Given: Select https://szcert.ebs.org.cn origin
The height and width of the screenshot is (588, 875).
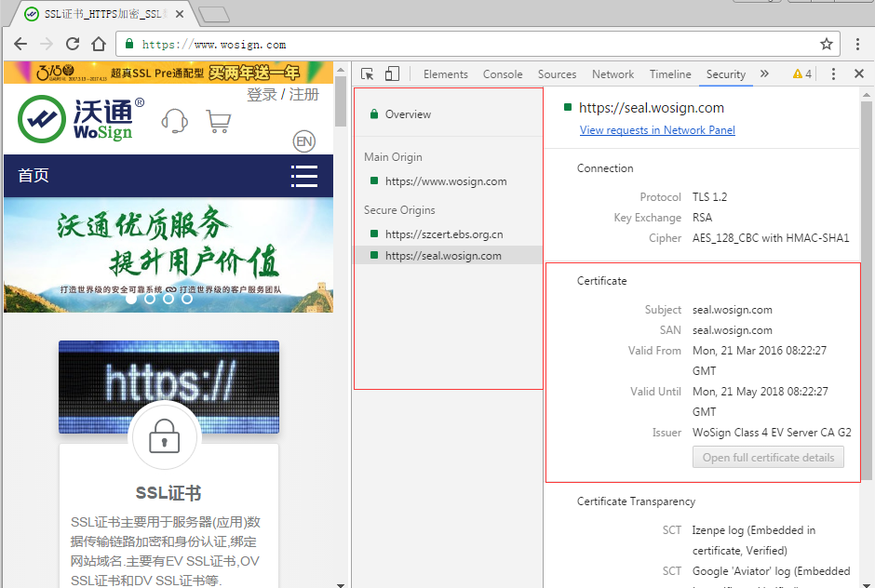Looking at the screenshot, I should [x=443, y=234].
